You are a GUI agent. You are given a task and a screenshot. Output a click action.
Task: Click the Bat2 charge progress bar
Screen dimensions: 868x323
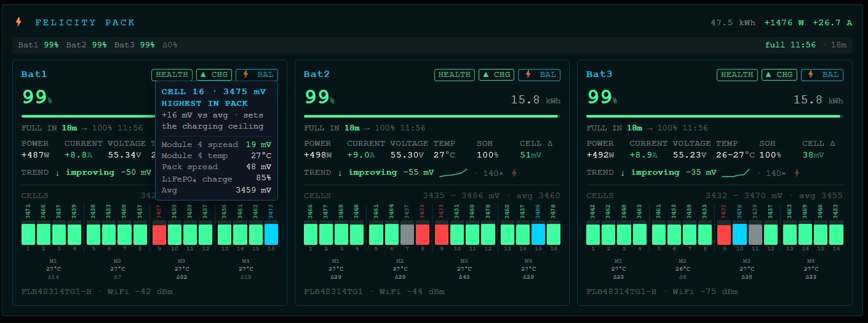pyautogui.click(x=431, y=116)
